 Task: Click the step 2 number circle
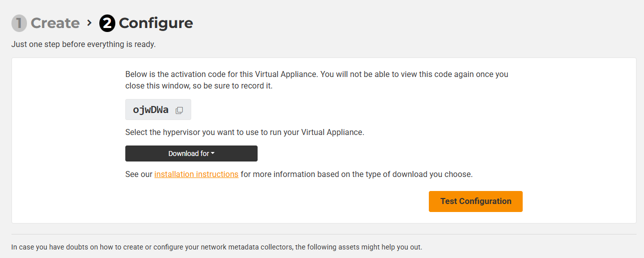(107, 23)
